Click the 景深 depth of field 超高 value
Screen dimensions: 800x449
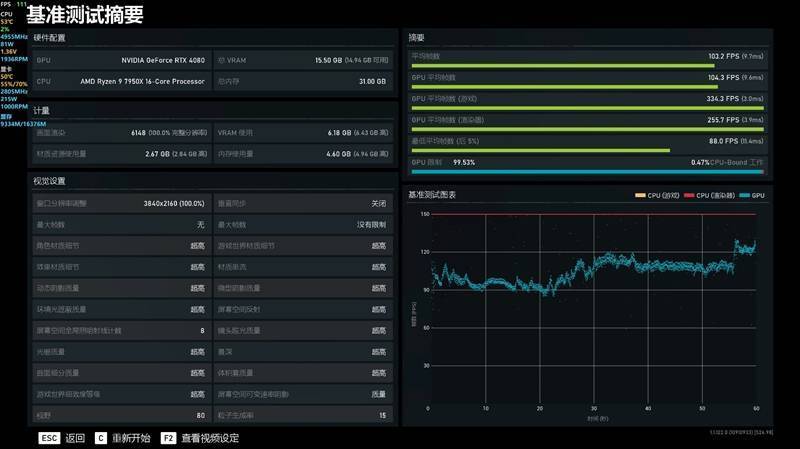[379, 352]
